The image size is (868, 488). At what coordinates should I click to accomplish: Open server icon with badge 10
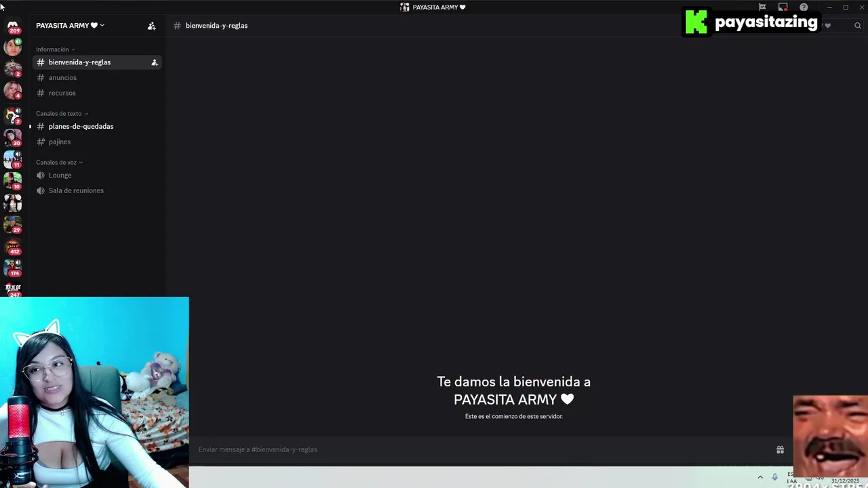tap(12, 181)
